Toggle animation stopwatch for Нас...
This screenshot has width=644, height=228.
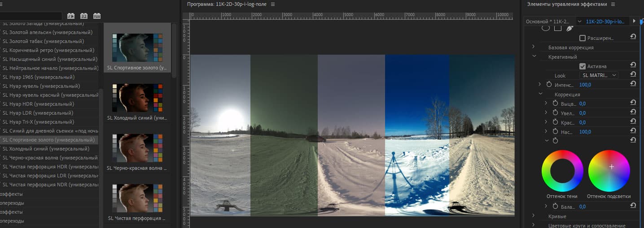pos(556,132)
